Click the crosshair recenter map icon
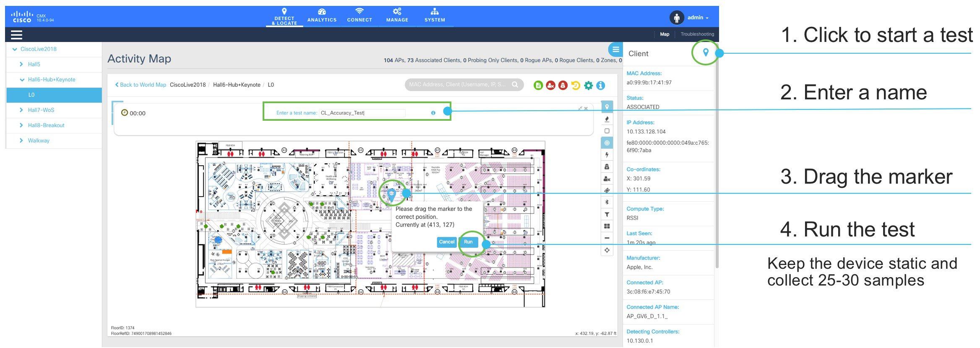Viewport: 980px width, 348px height. tap(607, 250)
